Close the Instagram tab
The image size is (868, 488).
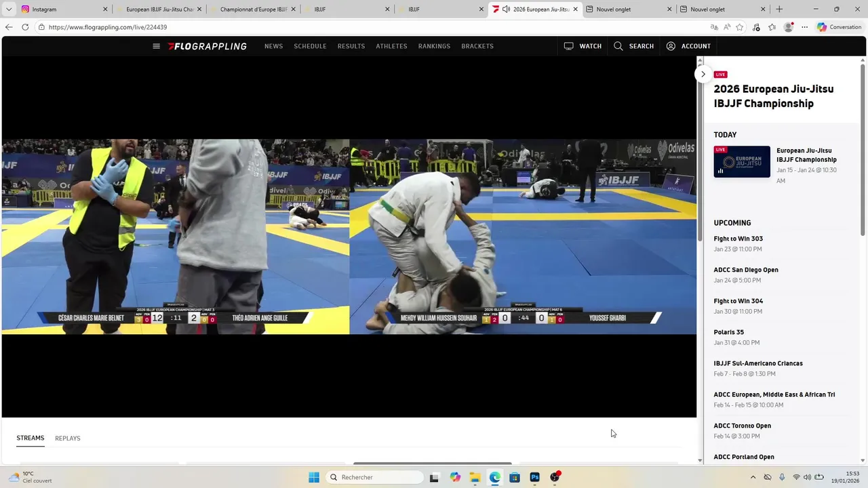pyautogui.click(x=105, y=9)
